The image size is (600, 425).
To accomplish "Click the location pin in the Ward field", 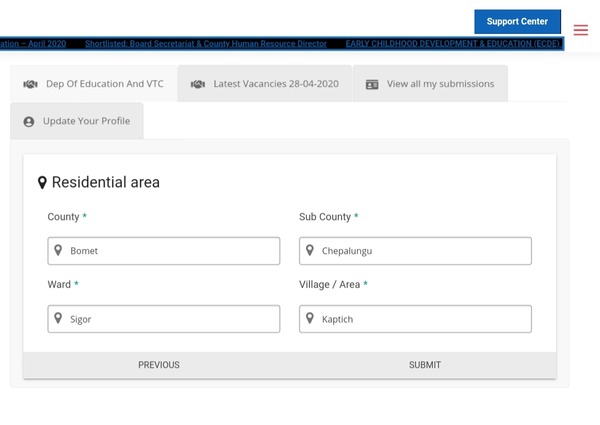I will click(x=59, y=319).
